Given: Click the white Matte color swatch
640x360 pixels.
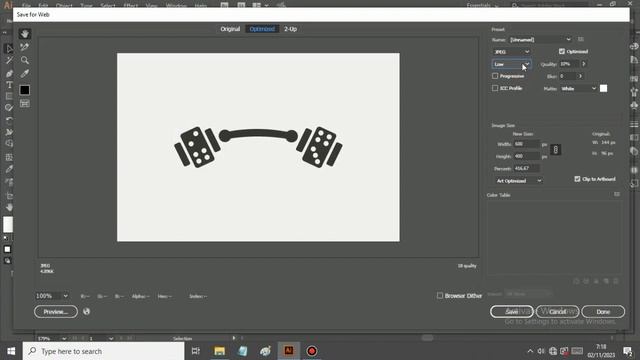Looking at the screenshot, I should pyautogui.click(x=603, y=89).
